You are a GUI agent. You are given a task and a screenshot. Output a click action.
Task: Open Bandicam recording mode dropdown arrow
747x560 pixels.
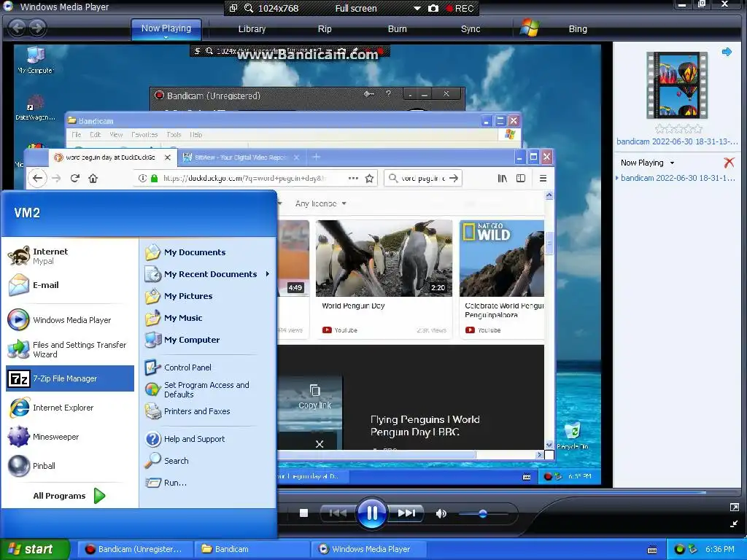pyautogui.click(x=417, y=9)
